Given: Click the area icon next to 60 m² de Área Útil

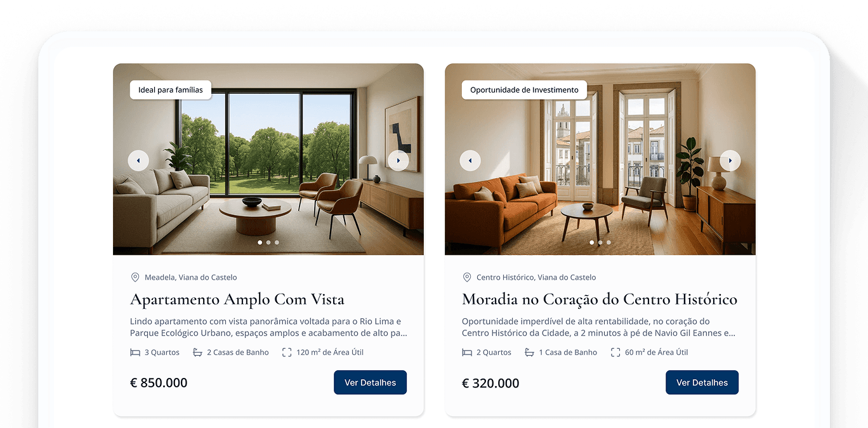Looking at the screenshot, I should [615, 353].
